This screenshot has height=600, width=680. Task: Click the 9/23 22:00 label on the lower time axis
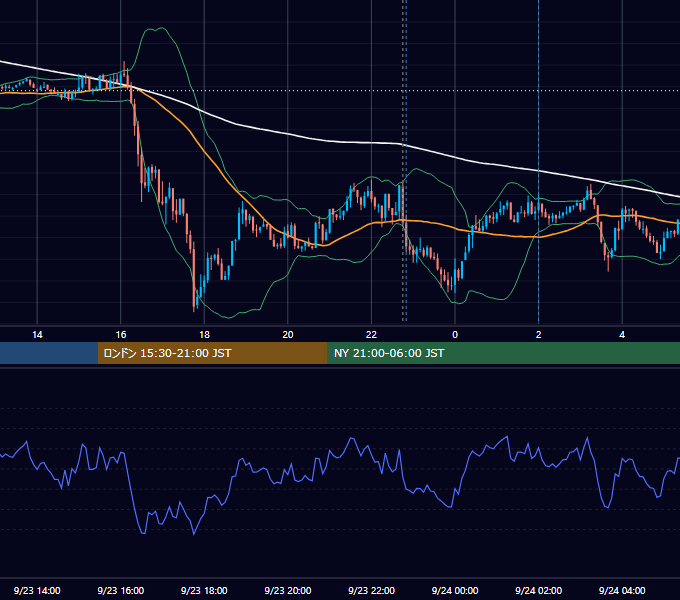click(x=372, y=590)
